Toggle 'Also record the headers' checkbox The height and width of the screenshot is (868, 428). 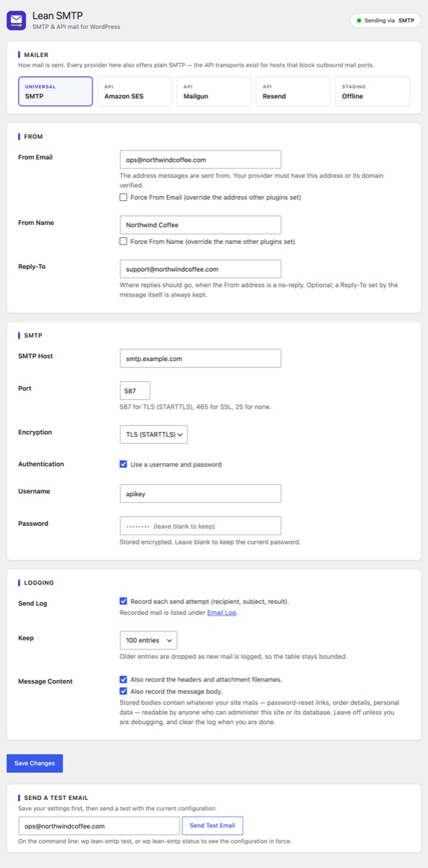pos(124,679)
